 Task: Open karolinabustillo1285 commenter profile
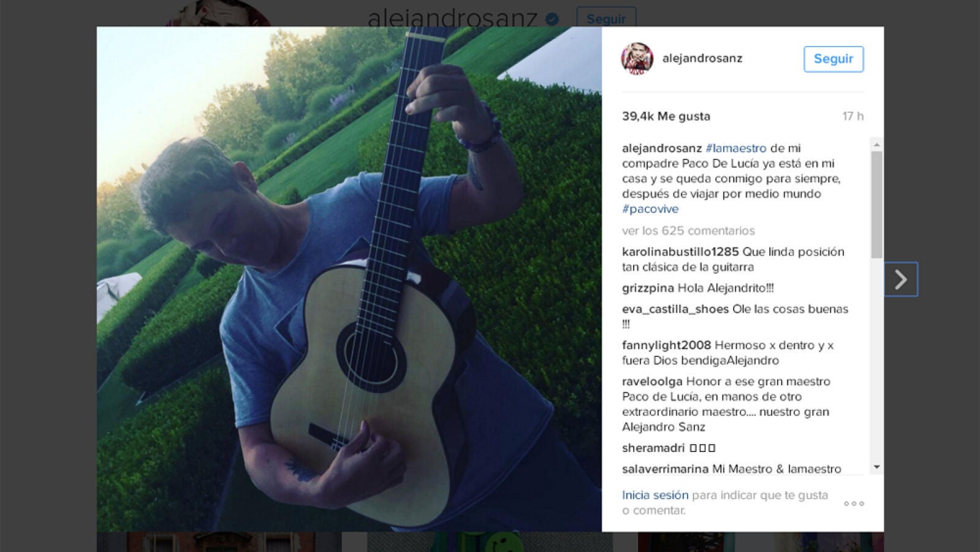[680, 252]
